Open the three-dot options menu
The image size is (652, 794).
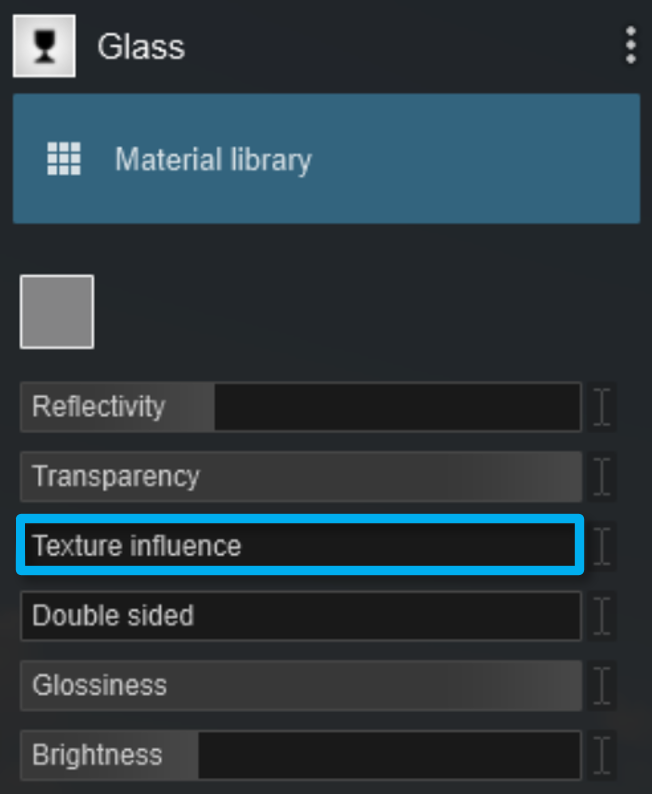click(630, 46)
